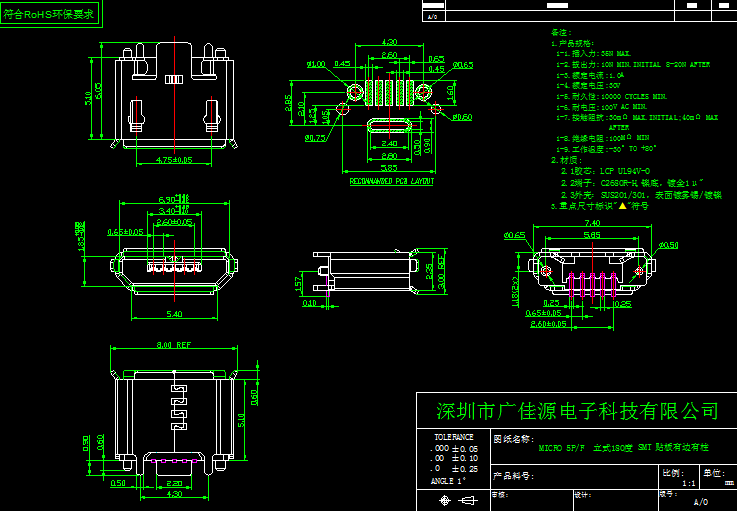Click the 1:1 scale value in the title block
Image resolution: width=737 pixels, height=511 pixels.
(688, 482)
